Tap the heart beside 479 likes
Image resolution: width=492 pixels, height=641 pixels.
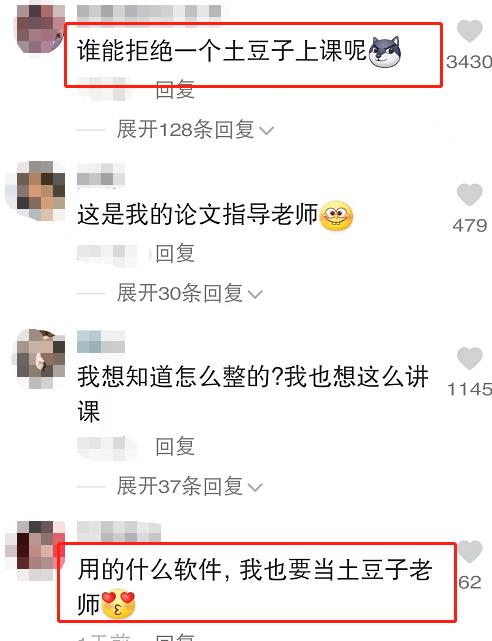[470, 194]
